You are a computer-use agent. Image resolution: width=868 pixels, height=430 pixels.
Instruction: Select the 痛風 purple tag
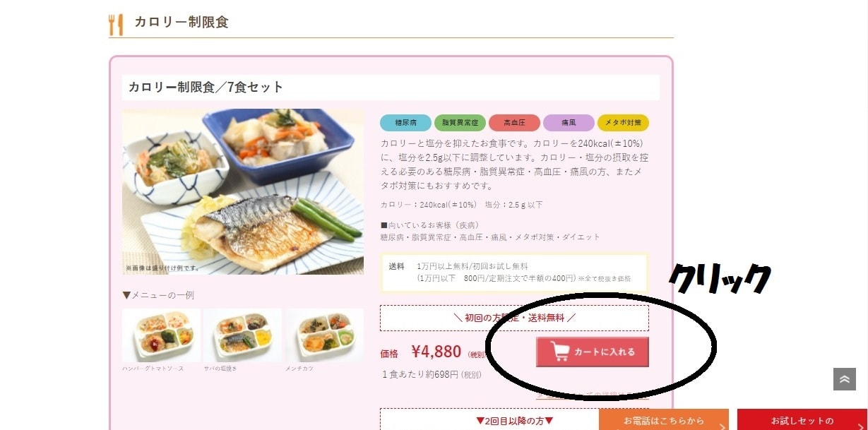click(x=569, y=123)
